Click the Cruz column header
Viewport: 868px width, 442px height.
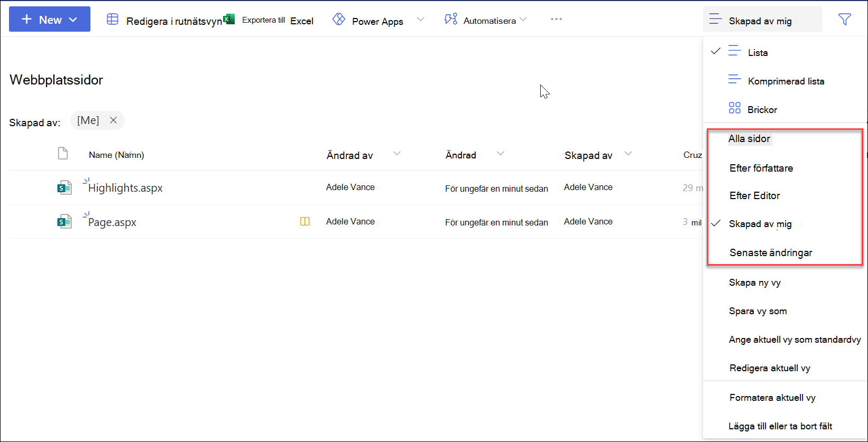click(x=692, y=155)
